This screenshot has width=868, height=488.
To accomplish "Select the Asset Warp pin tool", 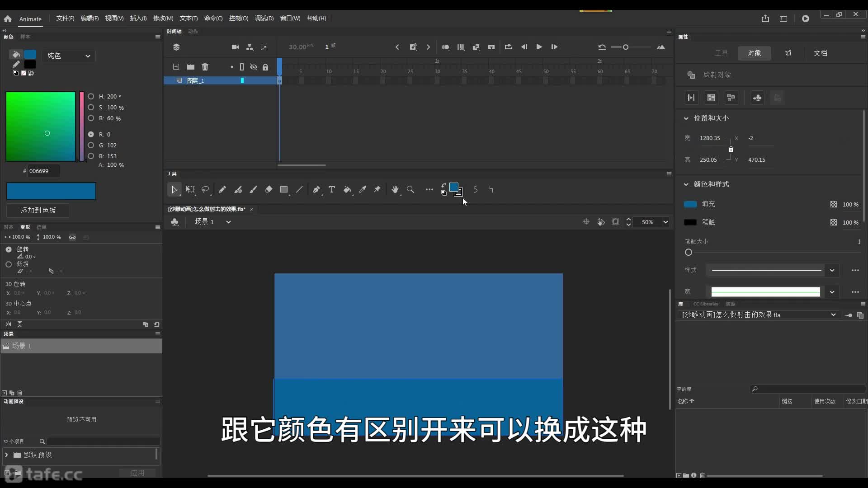I will tap(377, 190).
